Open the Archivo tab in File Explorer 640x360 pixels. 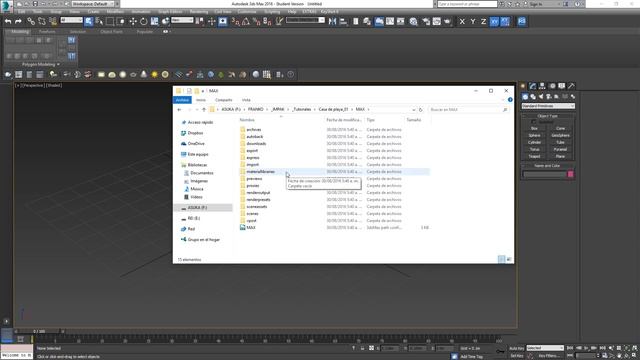click(182, 100)
